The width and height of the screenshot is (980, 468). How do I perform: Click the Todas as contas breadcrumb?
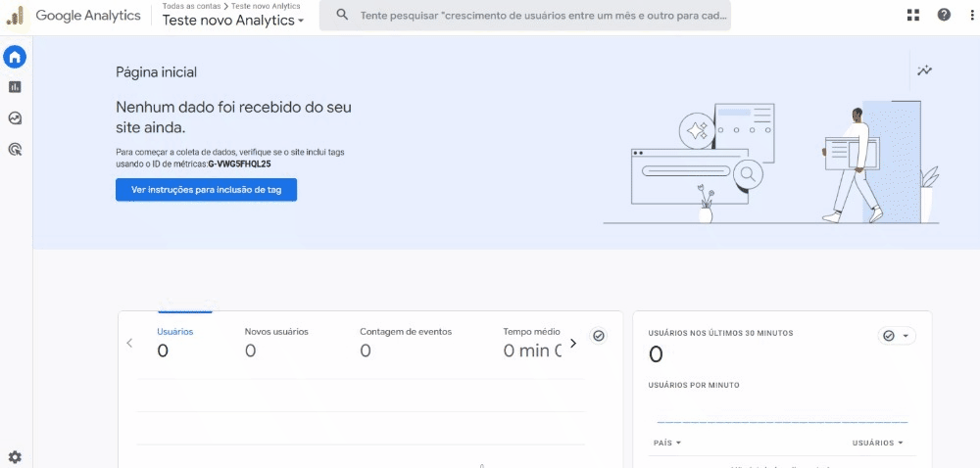click(191, 6)
